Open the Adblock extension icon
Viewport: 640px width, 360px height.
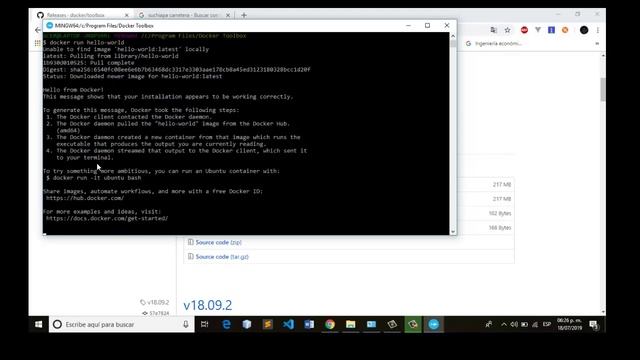[524, 30]
